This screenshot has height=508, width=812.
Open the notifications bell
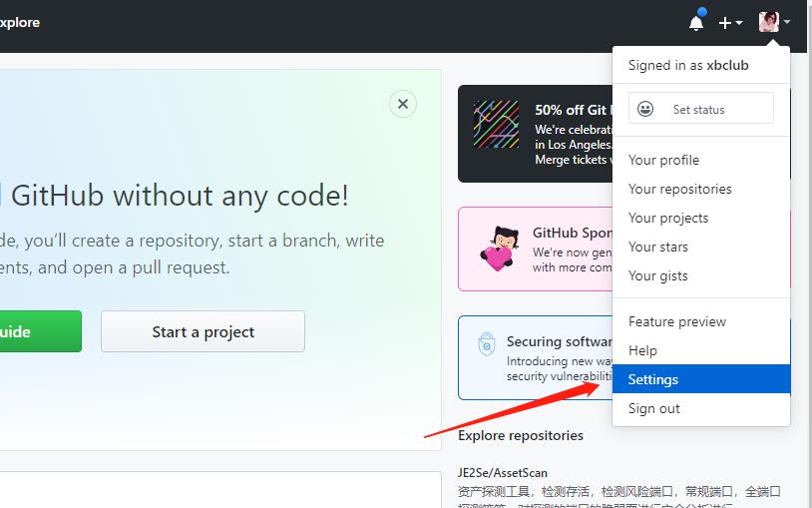pos(696,22)
